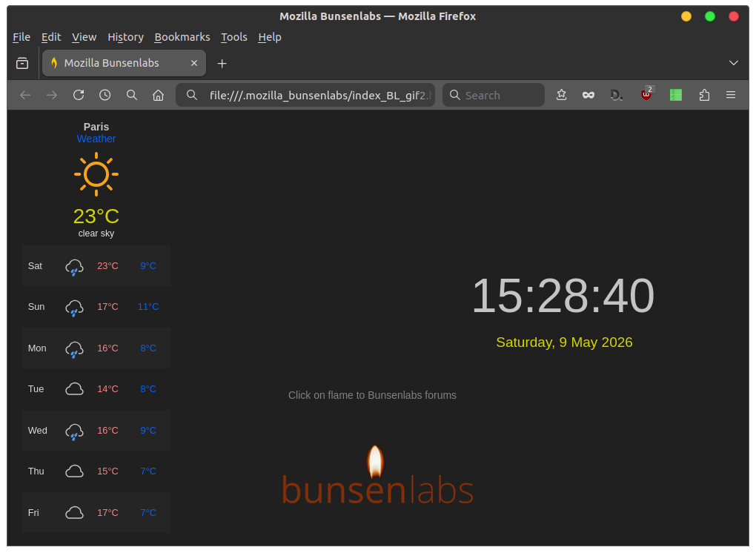Minimize the Firefox window with yellow button
This screenshot has height=553, width=756.
pyautogui.click(x=686, y=16)
